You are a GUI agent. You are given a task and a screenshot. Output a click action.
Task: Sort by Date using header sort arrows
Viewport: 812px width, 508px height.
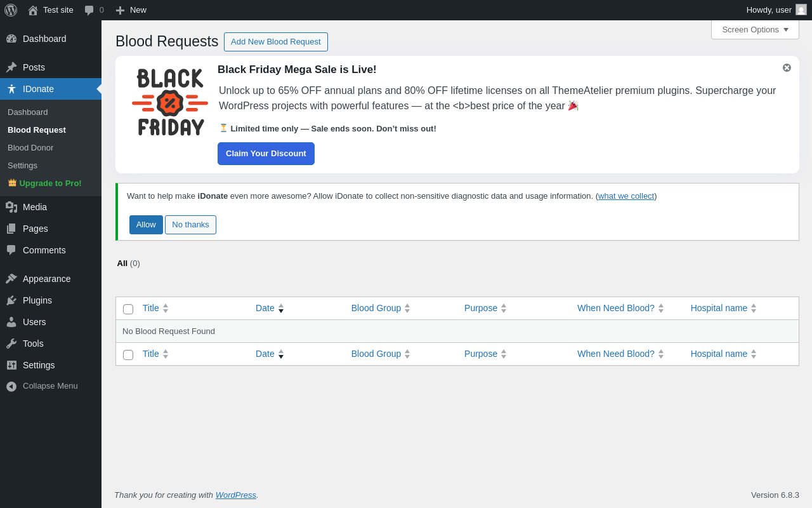281,308
